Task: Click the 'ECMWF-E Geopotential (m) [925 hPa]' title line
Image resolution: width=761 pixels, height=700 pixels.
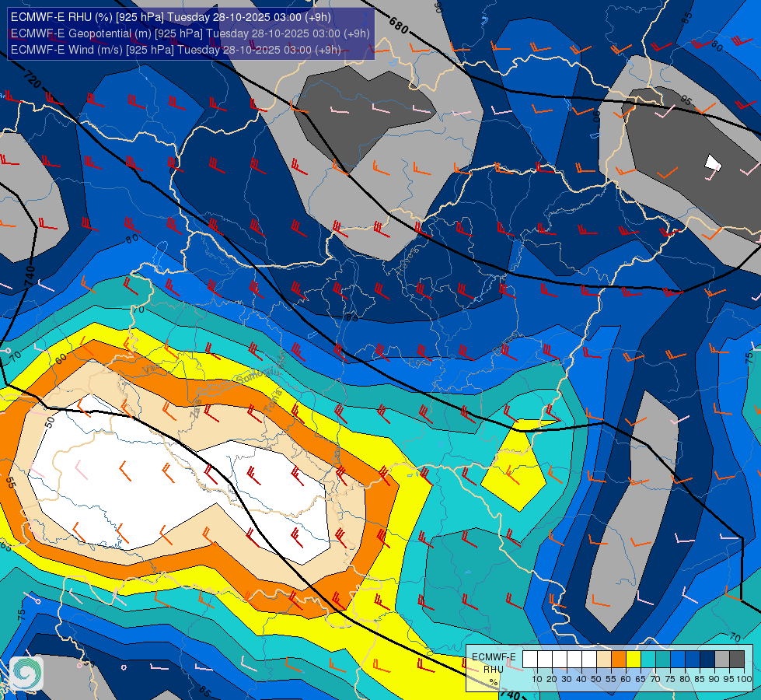Action: tap(190, 33)
